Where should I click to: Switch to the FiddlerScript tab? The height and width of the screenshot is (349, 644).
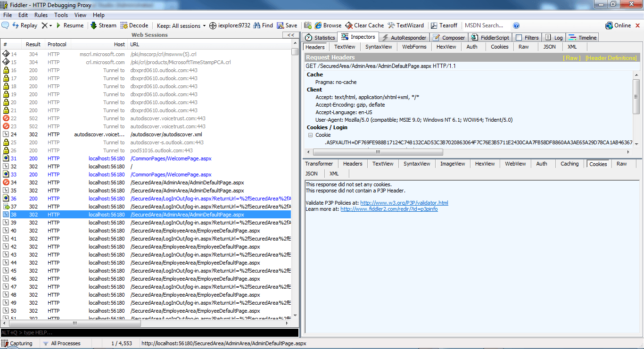pyautogui.click(x=490, y=37)
